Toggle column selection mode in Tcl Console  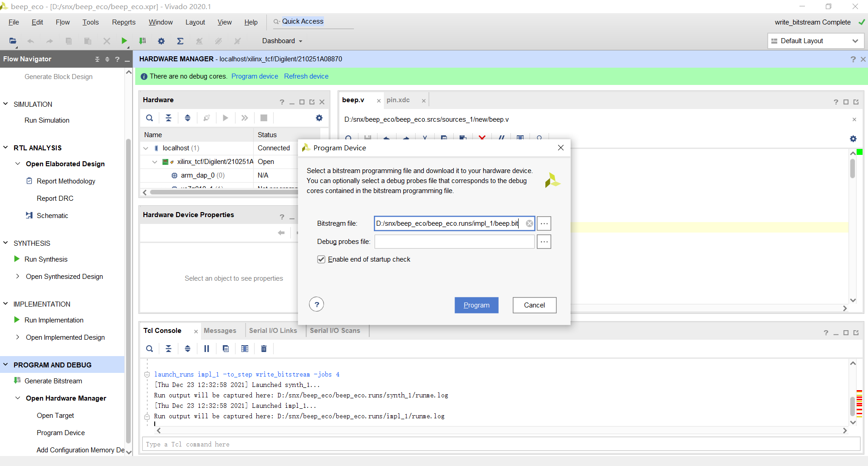point(245,349)
